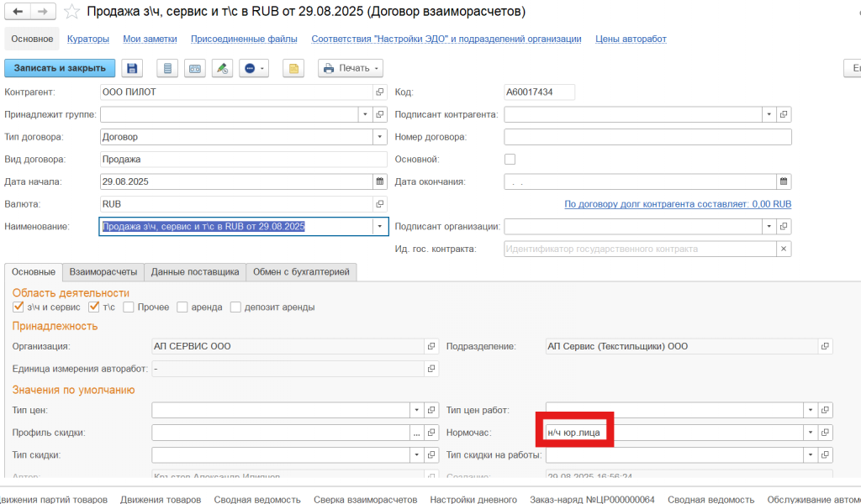Open calendar picker for Дата начала

(379, 181)
